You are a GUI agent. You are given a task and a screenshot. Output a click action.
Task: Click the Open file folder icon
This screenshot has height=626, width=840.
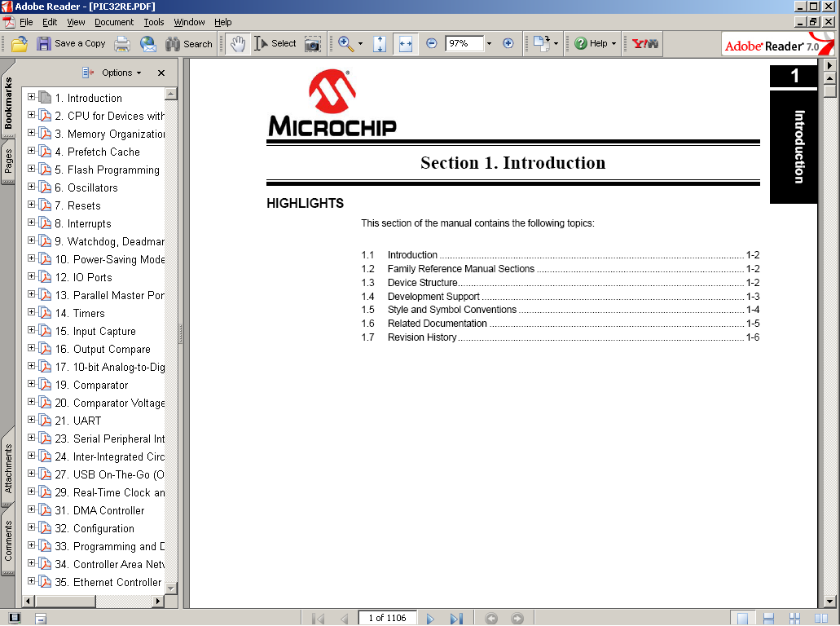[20, 44]
